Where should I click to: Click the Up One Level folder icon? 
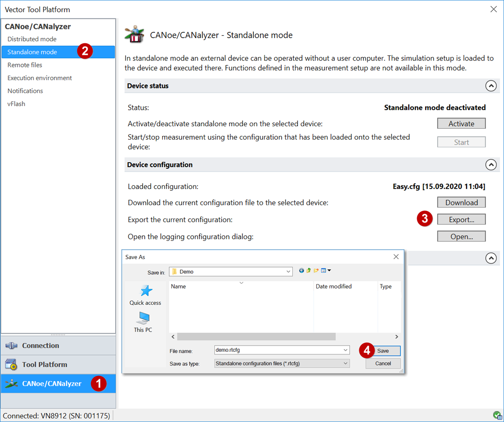[x=309, y=270]
